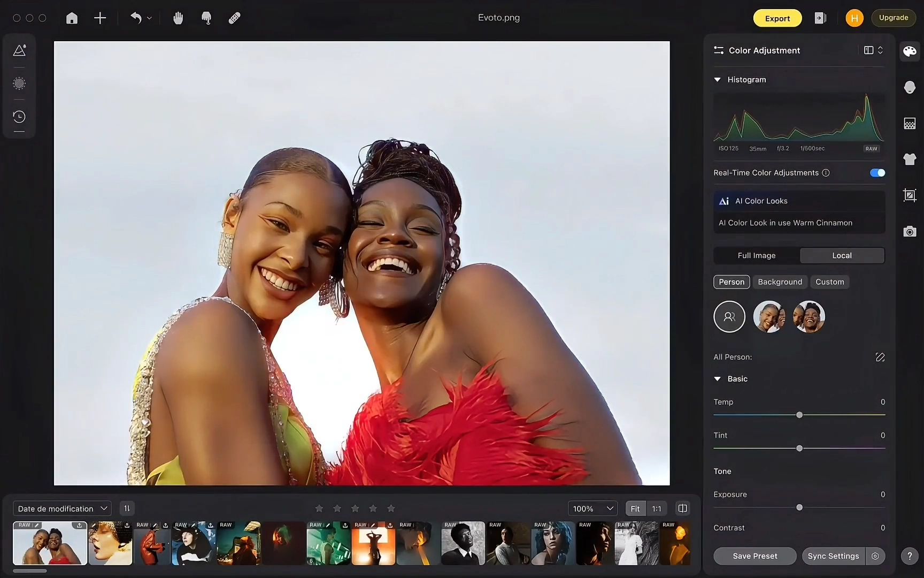924x578 pixels.
Task: Switch to the Full Image tab
Action: [x=757, y=255]
